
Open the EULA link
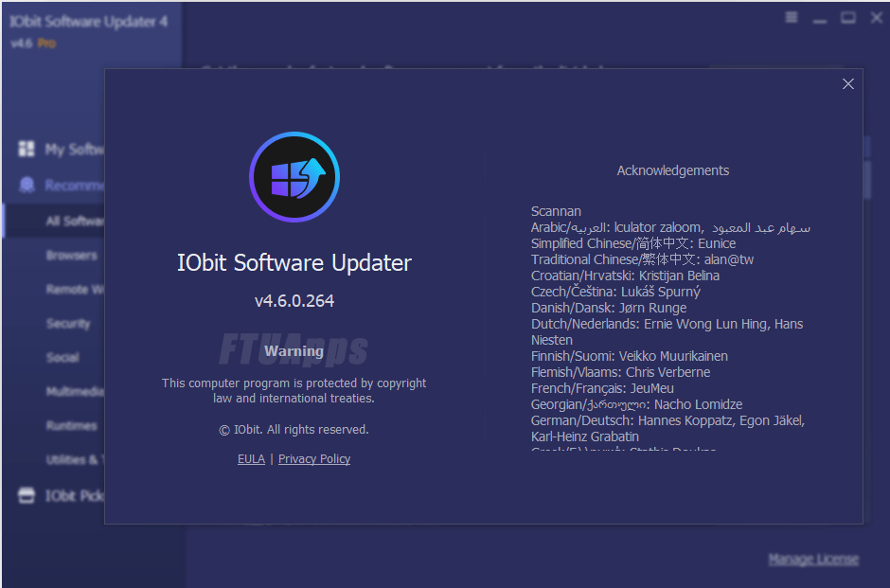[x=251, y=458]
